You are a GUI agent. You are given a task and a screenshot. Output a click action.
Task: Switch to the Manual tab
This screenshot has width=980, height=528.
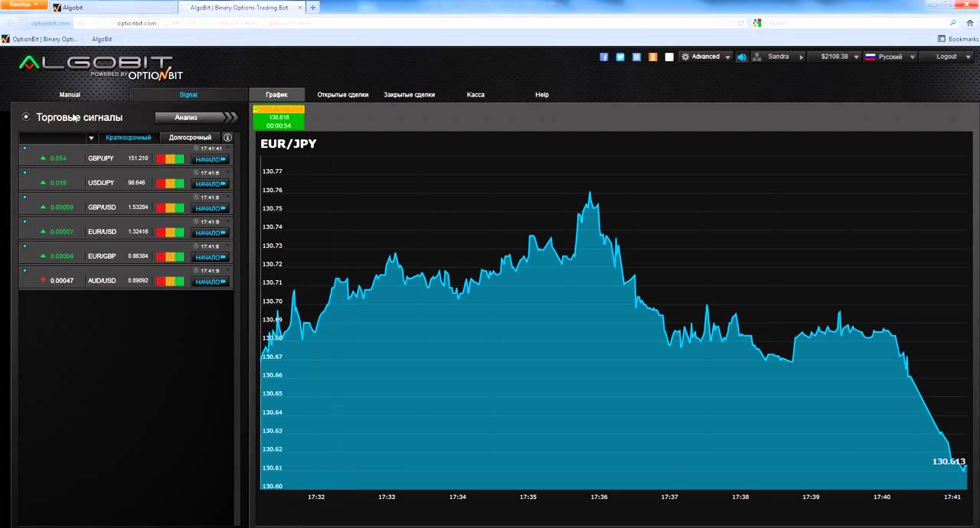[70, 95]
